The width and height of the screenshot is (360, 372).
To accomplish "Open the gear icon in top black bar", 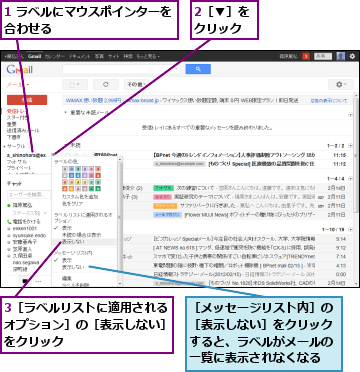I will (x=352, y=56).
